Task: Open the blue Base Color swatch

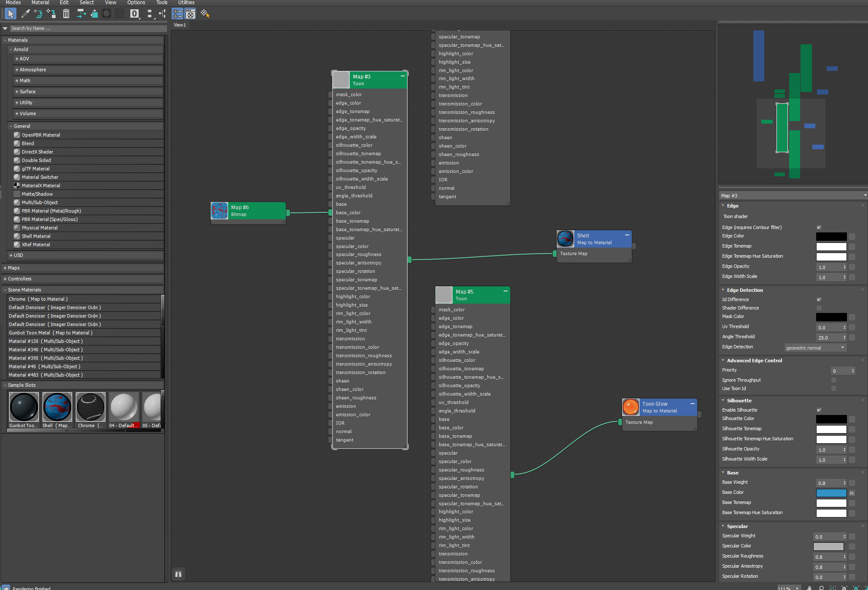Action: [831, 493]
